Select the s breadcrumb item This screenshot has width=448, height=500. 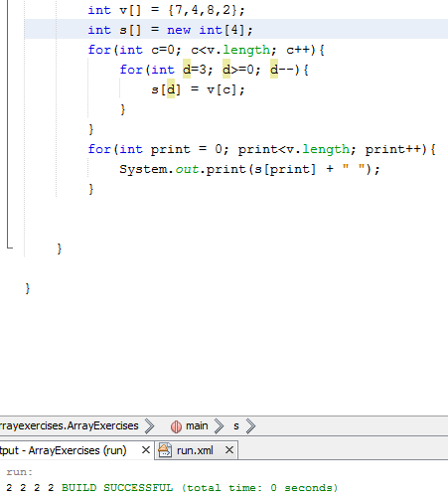point(236,425)
